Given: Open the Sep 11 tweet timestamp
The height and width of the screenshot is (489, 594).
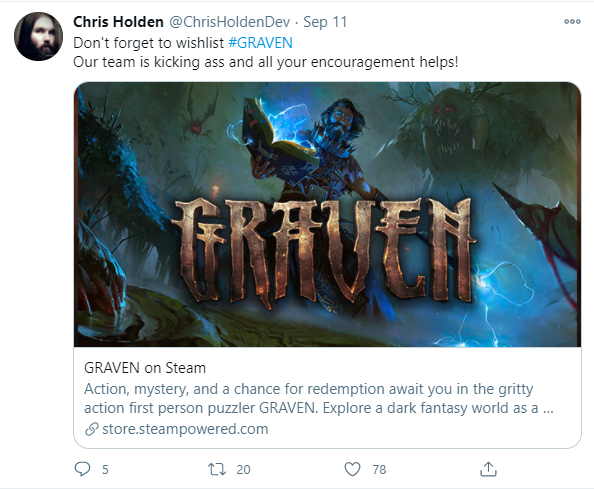Looking at the screenshot, I should coord(325,22).
